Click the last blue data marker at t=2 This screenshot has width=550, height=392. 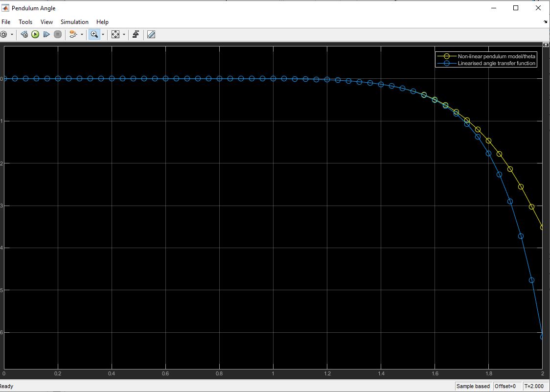coord(543,337)
